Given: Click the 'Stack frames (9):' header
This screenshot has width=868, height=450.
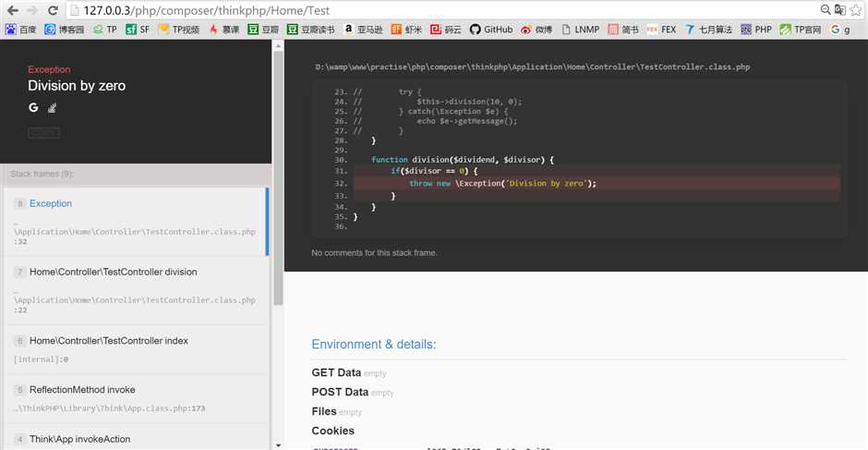Looking at the screenshot, I should 42,174.
